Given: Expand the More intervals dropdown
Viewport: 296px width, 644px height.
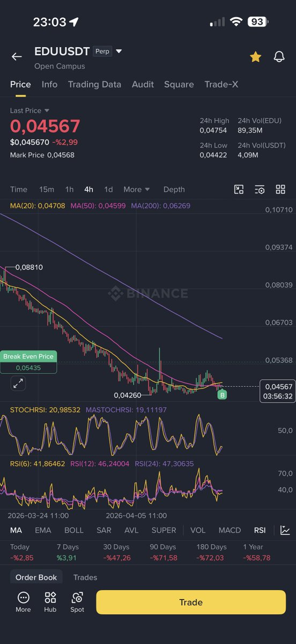Looking at the screenshot, I should pos(136,189).
